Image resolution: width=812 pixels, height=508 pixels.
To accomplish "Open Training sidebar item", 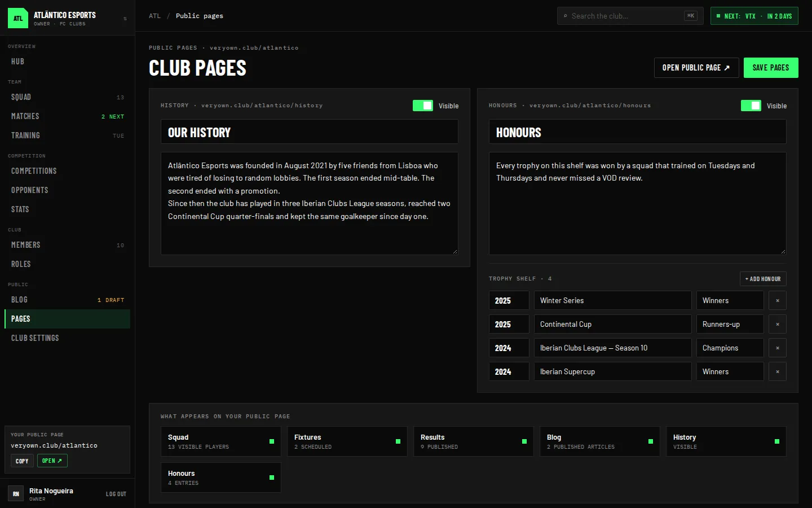I will pos(67,135).
